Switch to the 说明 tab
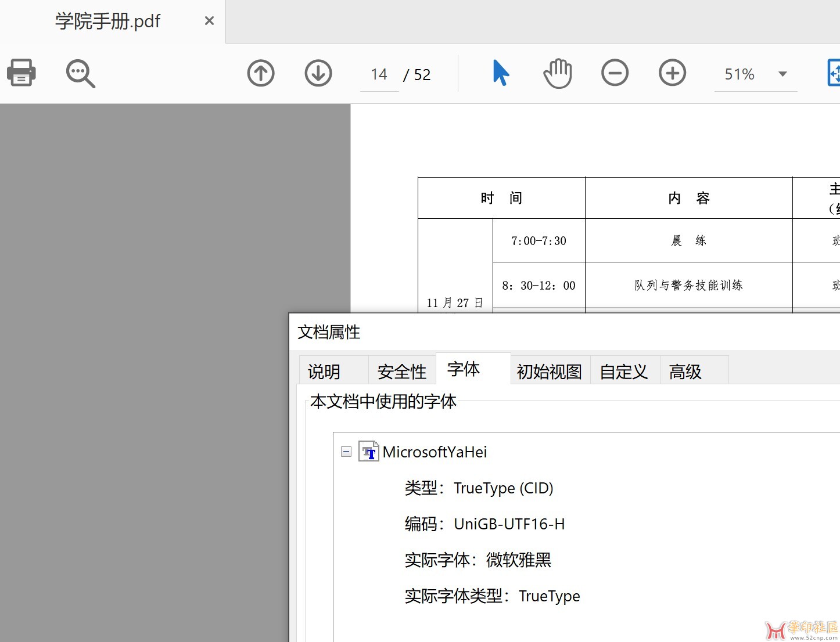Screen dimensions: 840x642 324,372
